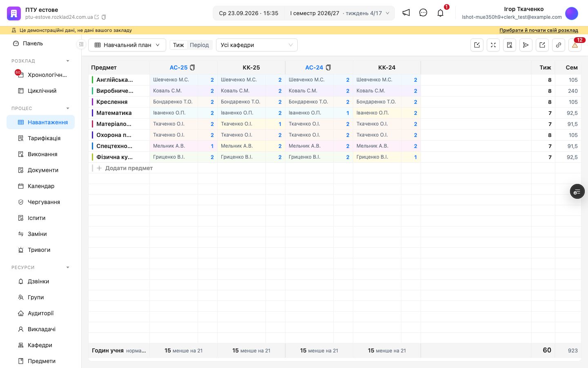Open the Усі кафедри department selector
588x368 pixels.
pos(256,45)
